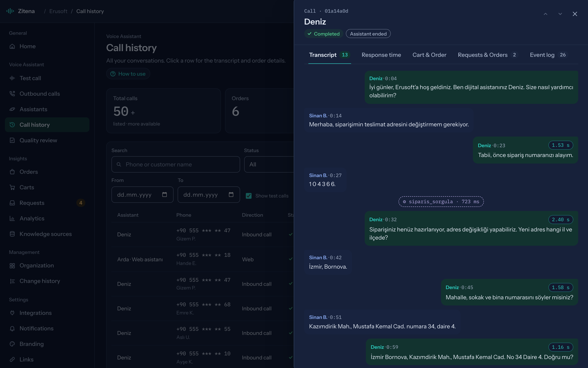Click the Quality review checkmark icon

click(x=12, y=140)
